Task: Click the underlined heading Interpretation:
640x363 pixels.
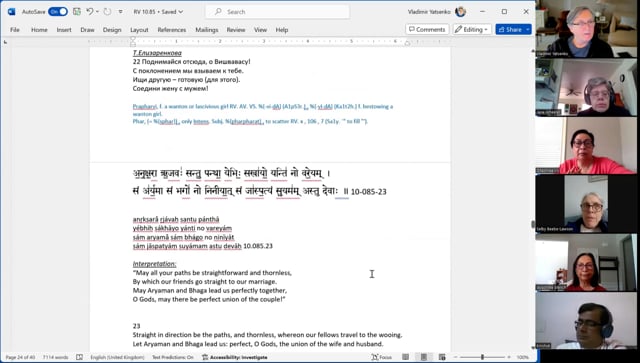Action: click(154, 264)
